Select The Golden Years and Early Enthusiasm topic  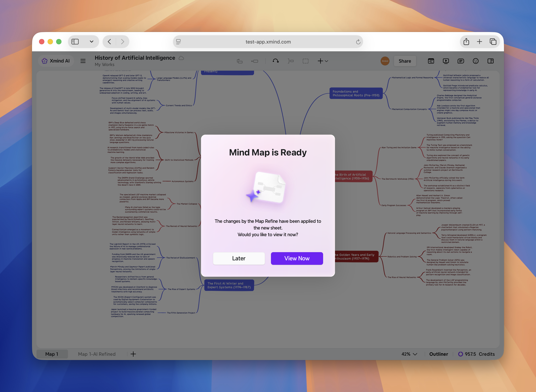coord(356,256)
